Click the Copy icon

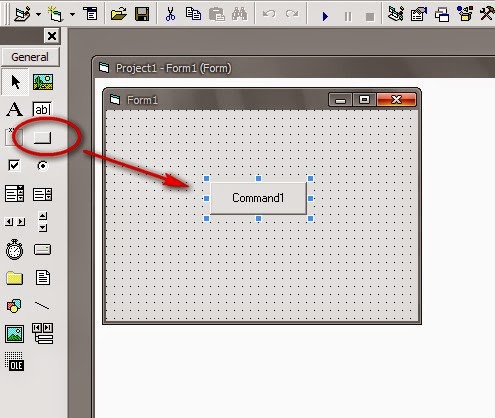pos(193,14)
